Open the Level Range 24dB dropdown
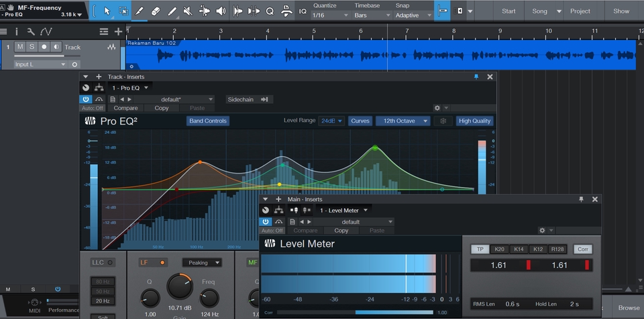This screenshot has height=319, width=644. pyautogui.click(x=331, y=121)
